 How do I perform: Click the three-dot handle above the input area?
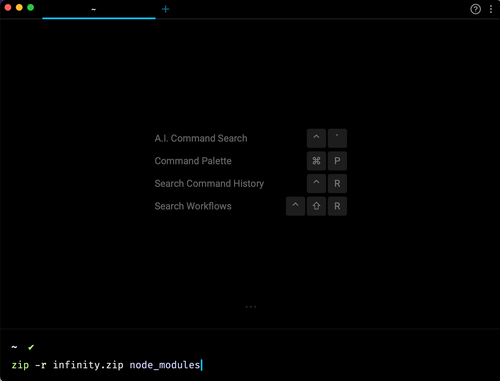[251, 307]
